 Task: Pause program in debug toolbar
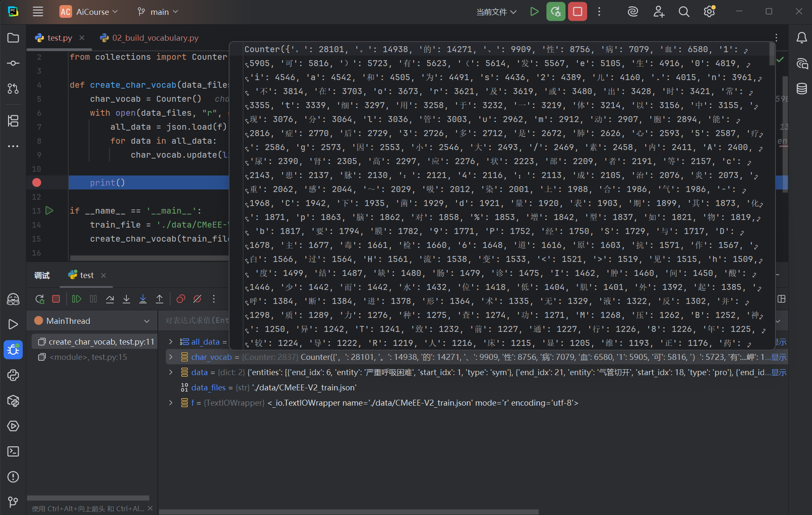click(93, 299)
